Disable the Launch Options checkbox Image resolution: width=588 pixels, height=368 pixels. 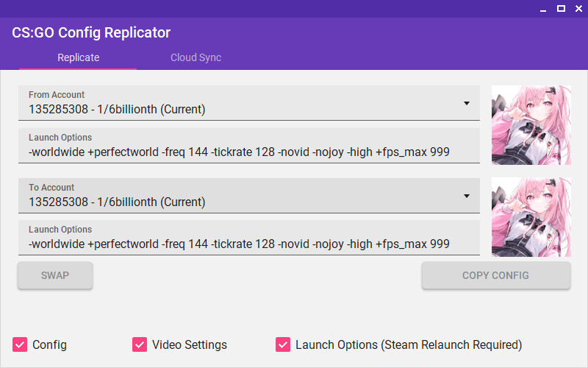(283, 344)
